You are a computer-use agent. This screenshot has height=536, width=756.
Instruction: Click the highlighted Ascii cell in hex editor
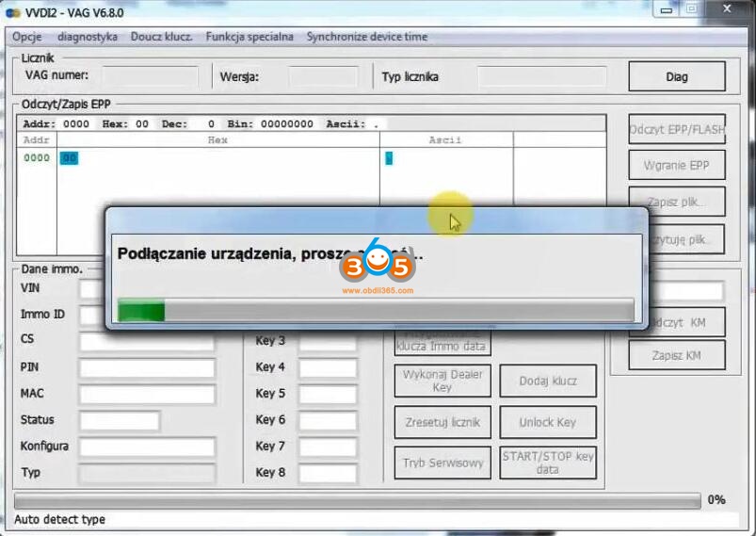click(389, 157)
